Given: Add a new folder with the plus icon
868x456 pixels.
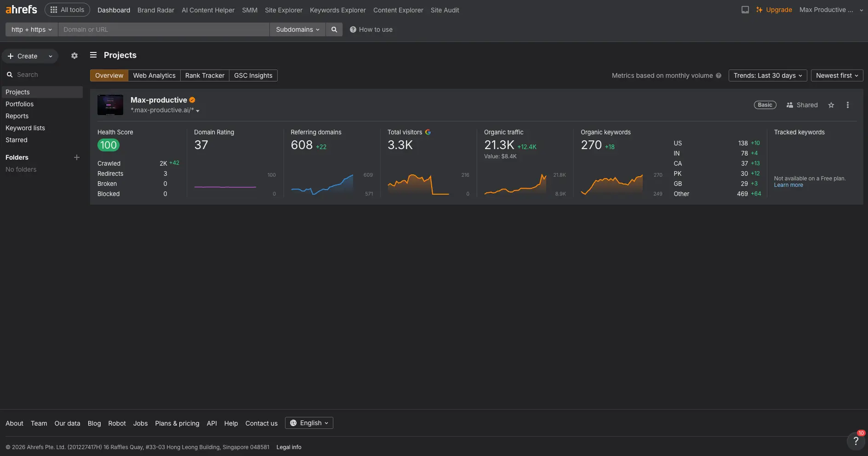Looking at the screenshot, I should click(77, 157).
